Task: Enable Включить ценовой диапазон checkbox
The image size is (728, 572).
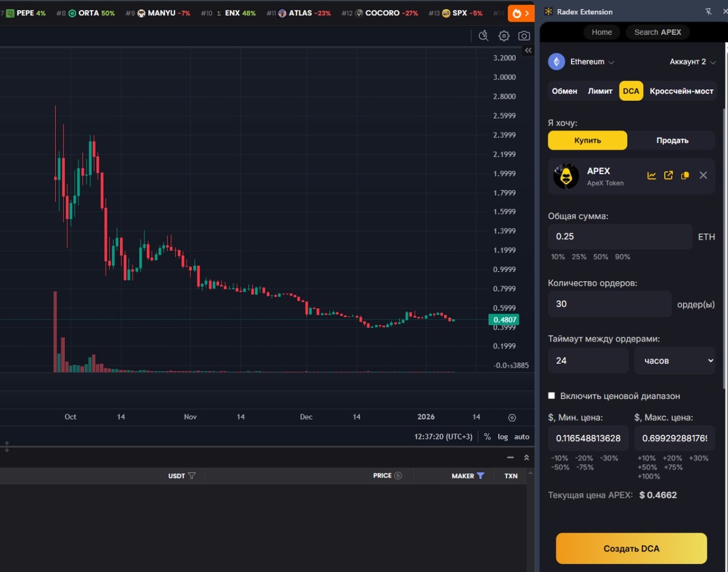Action: tap(551, 395)
